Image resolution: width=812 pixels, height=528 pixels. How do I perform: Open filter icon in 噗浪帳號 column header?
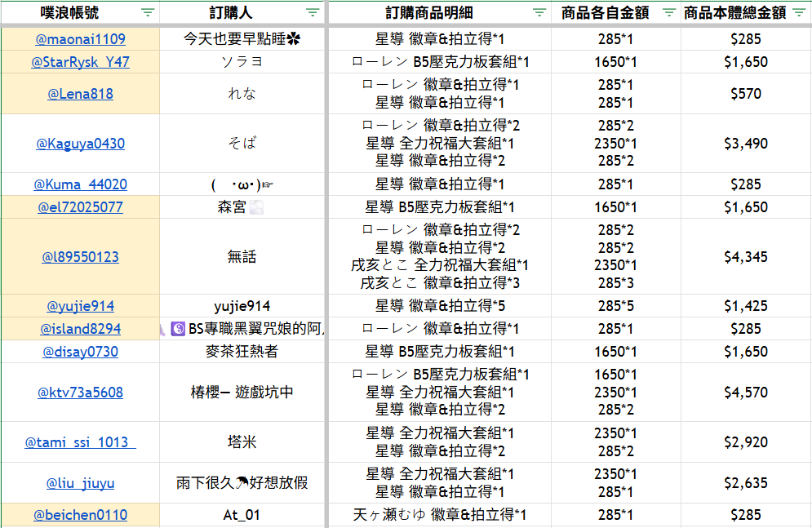click(148, 12)
